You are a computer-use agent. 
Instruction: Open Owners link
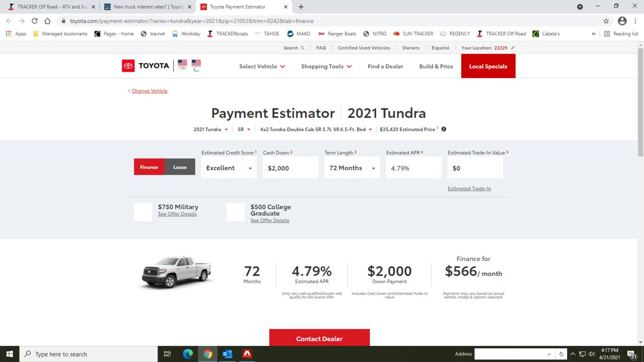[411, 48]
